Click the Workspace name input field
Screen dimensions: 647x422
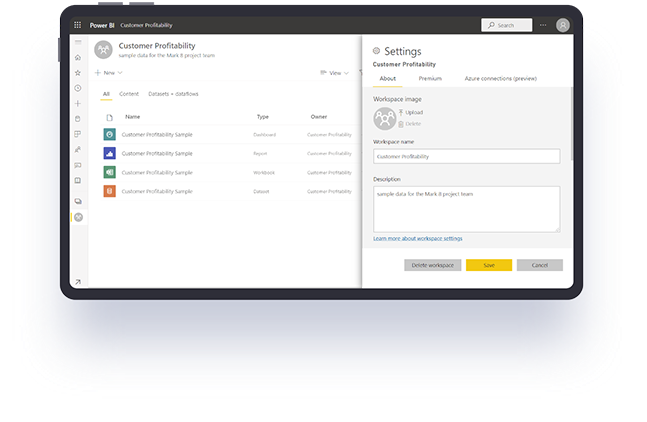(x=467, y=156)
